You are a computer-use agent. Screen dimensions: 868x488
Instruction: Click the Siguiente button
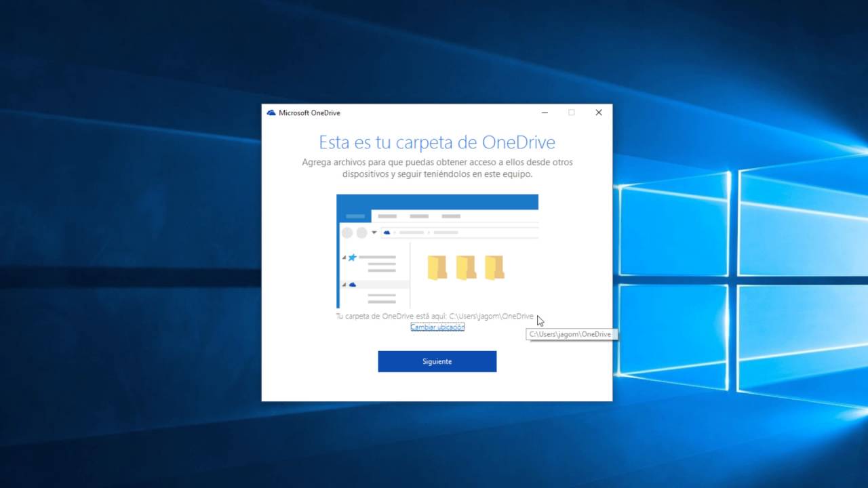tap(437, 361)
